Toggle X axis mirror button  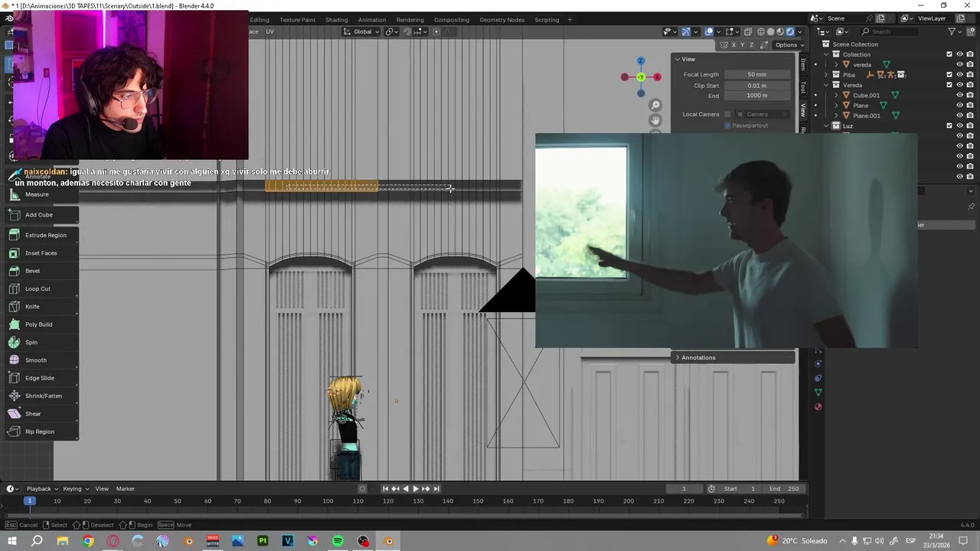[x=733, y=45]
